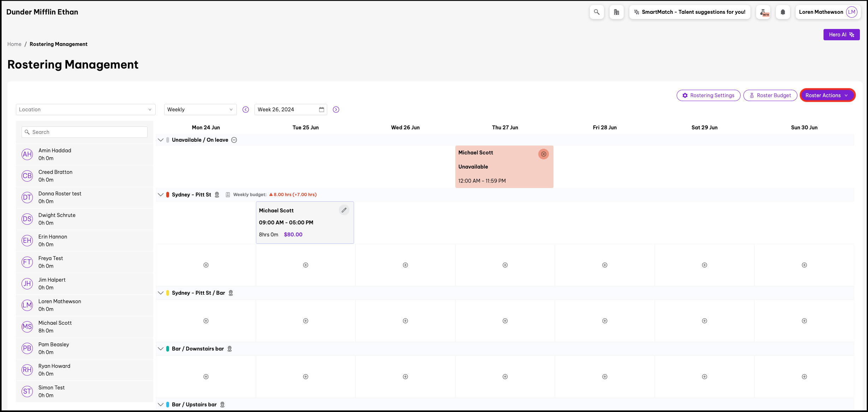
Task: Open the beta lab flask icon
Action: [763, 12]
